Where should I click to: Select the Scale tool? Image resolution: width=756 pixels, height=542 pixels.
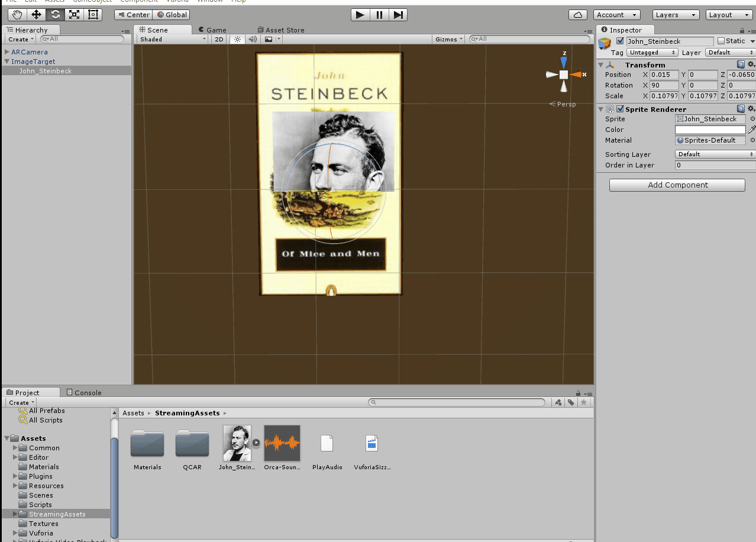pos(74,14)
